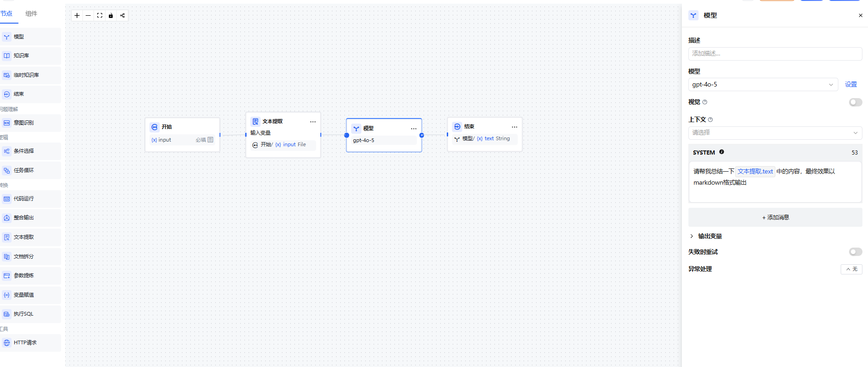Click the 添加描述 input field
Image resolution: width=868 pixels, height=367 pixels.
(x=775, y=54)
